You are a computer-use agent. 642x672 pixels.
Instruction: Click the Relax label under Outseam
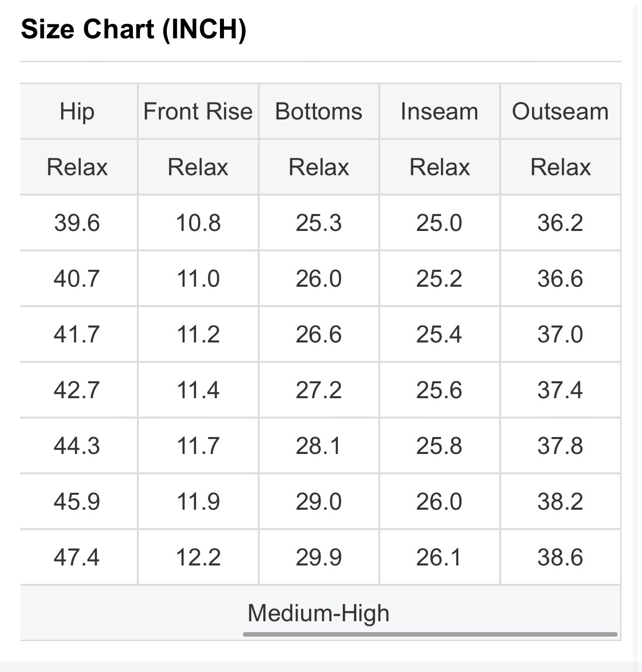pyautogui.click(x=560, y=167)
